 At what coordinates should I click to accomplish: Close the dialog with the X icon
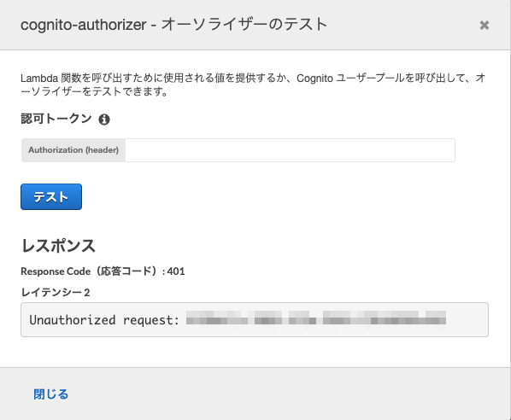485,25
